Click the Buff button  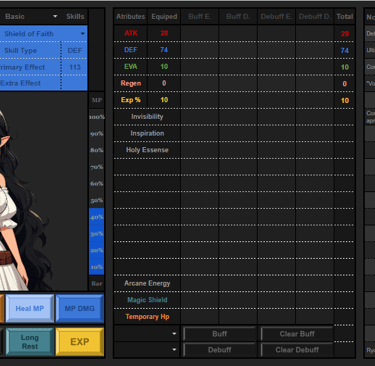[x=219, y=334]
